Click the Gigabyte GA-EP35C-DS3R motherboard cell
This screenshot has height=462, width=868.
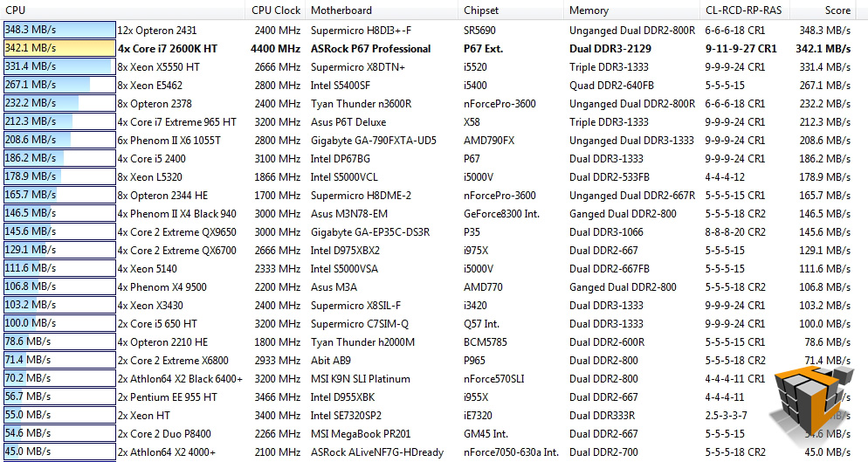(369, 231)
